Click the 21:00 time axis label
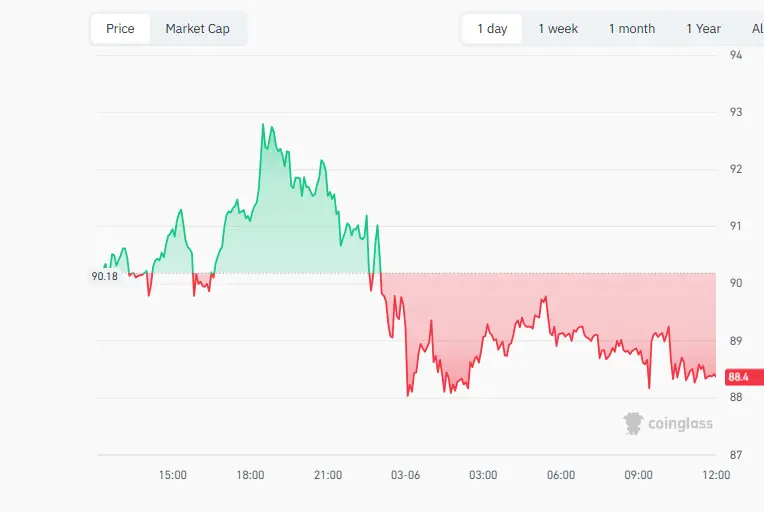 [x=328, y=476]
